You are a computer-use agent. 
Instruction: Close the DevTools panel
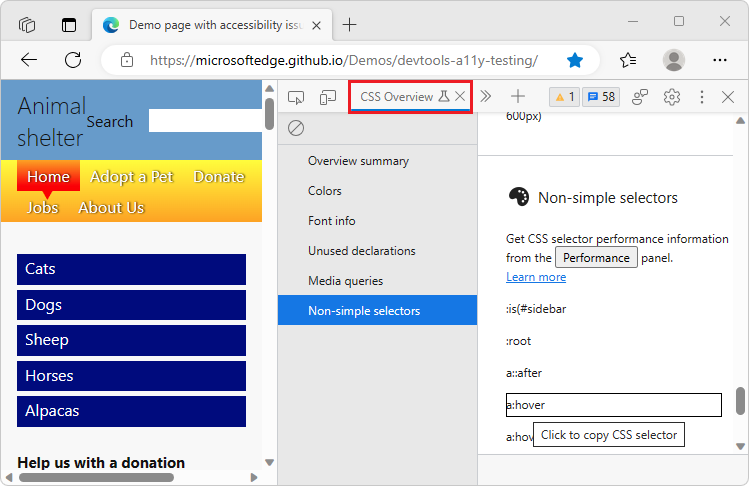point(728,97)
